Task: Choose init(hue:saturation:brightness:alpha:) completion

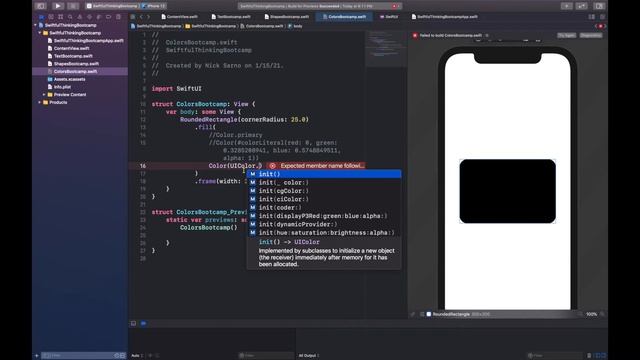Action: click(x=324, y=232)
